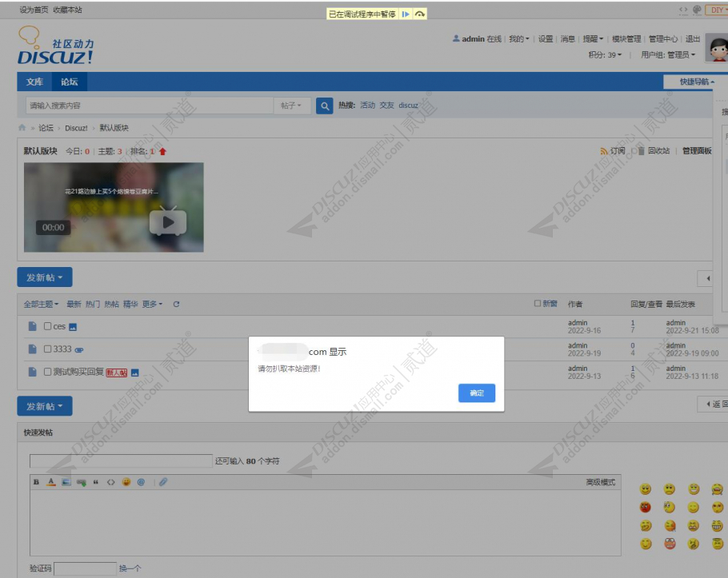
Task: Click collapse arrow button right of 发新帖
Action: coord(706,278)
